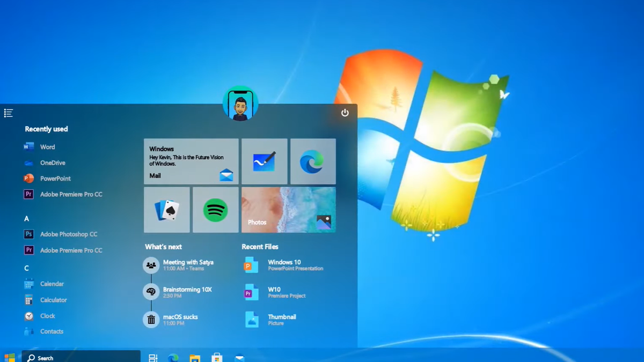Click the What's next heading
Screen dimensions: 644x362
[x=163, y=247]
